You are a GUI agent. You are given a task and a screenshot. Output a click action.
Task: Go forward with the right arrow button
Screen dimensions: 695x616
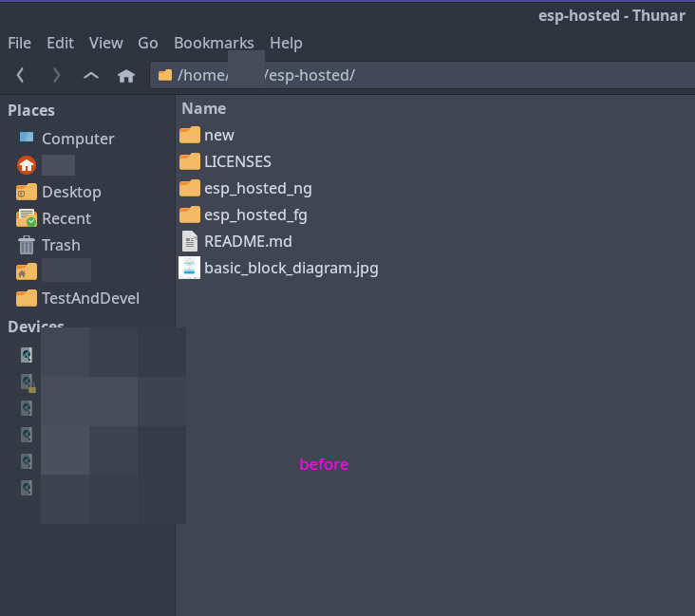coord(56,75)
